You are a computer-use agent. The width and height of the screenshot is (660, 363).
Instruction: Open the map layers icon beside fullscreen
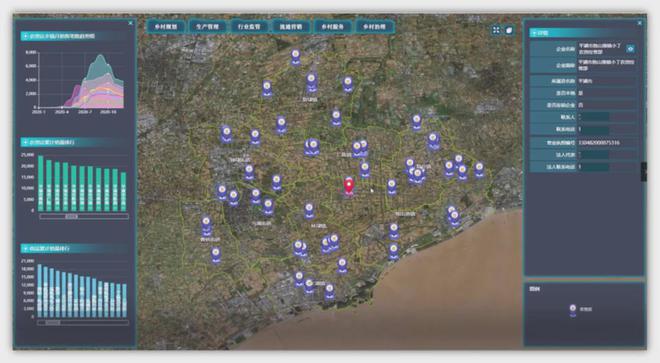[x=509, y=30]
